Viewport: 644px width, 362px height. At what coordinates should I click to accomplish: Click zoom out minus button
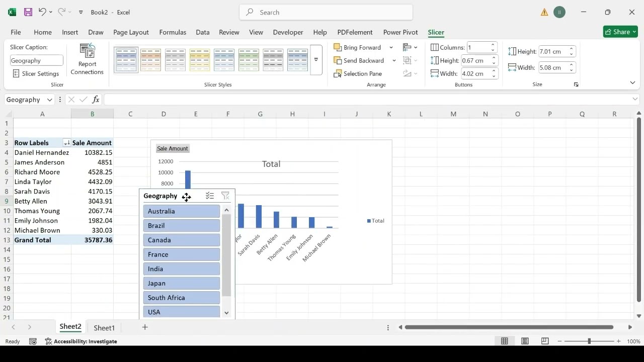pos(558,341)
